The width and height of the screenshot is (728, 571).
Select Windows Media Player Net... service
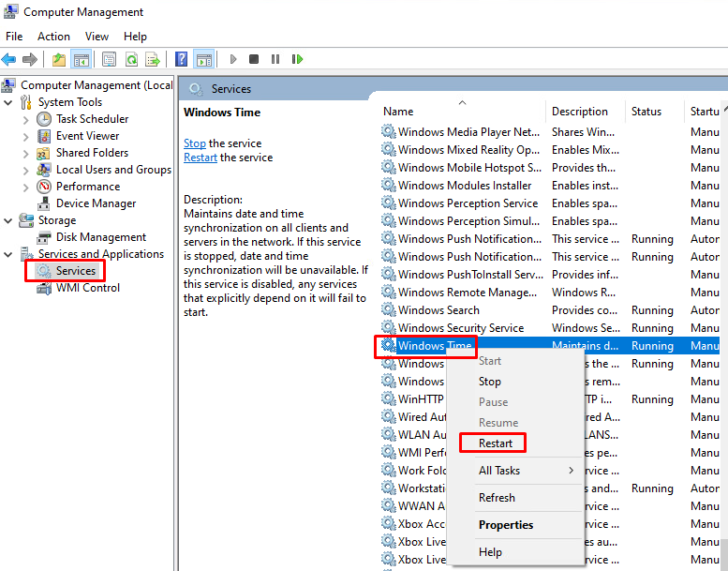tap(550, 132)
